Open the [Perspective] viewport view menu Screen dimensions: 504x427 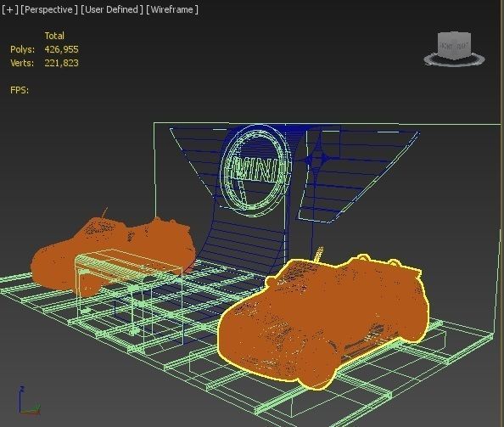pyautogui.click(x=49, y=9)
